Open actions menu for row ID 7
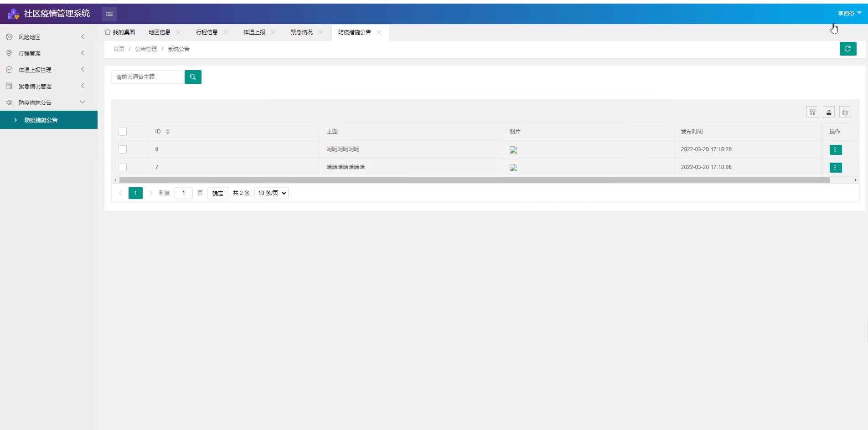 pyautogui.click(x=835, y=167)
